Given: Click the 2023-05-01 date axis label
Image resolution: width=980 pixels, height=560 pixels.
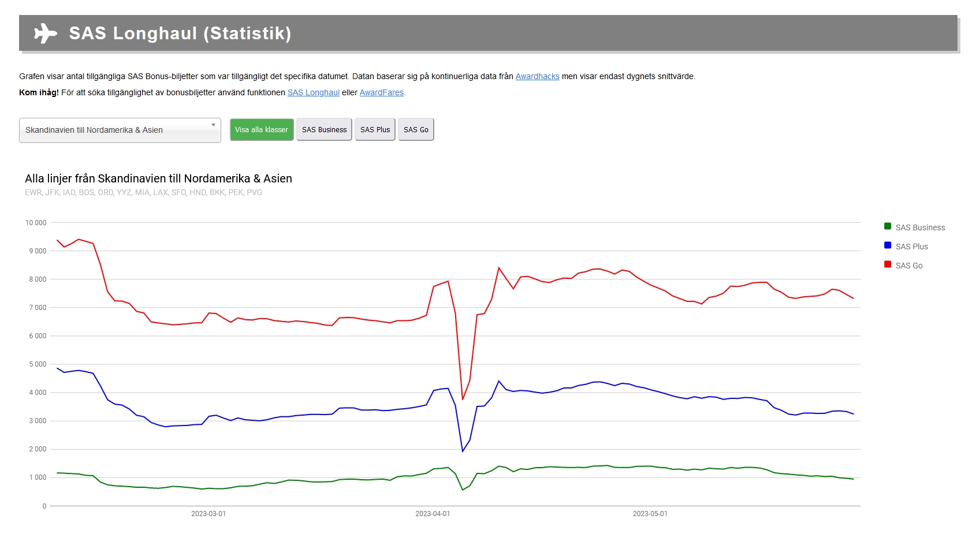Looking at the screenshot, I should pyautogui.click(x=650, y=514).
